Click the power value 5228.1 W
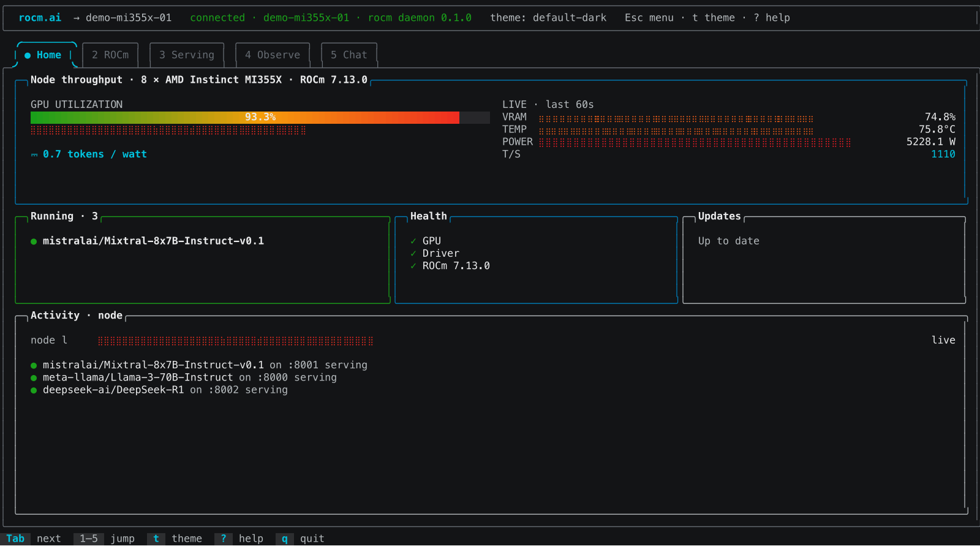This screenshot has height=546, width=980. pos(931,142)
